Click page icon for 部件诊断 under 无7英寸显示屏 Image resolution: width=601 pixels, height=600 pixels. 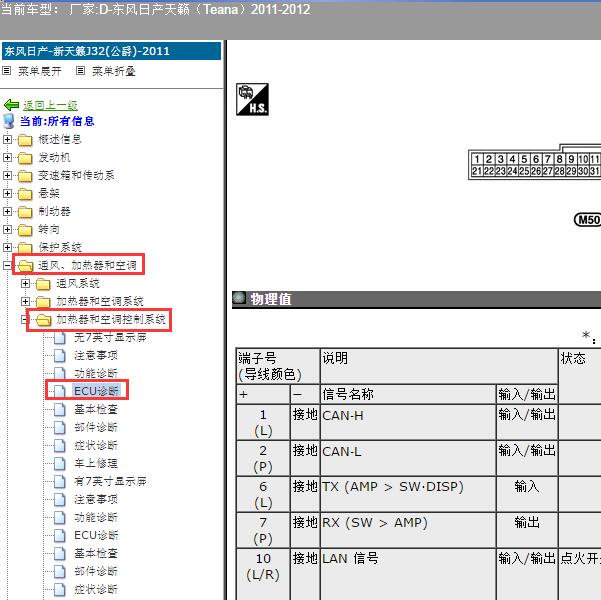pos(60,427)
